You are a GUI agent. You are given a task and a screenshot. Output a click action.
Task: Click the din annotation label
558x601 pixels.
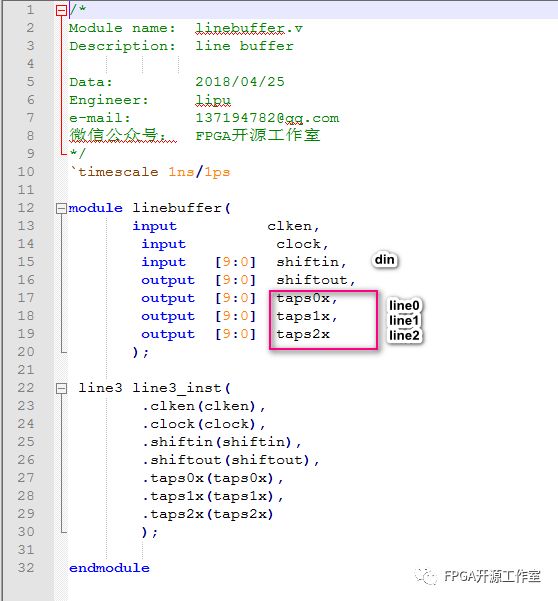[385, 260]
